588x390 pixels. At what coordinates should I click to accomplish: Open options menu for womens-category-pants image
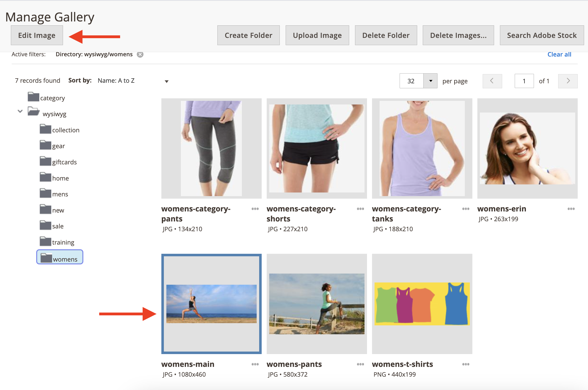(x=255, y=209)
